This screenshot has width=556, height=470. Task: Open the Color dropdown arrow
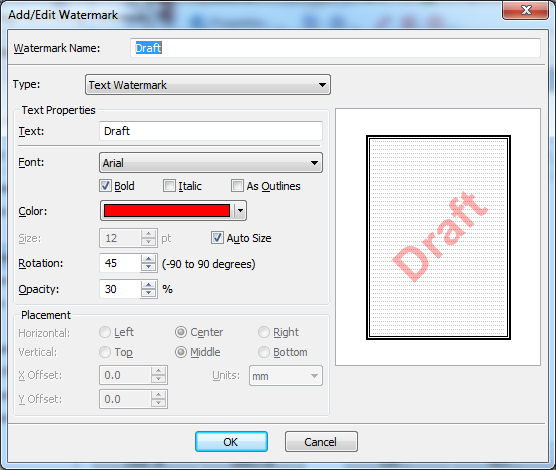coord(240,211)
